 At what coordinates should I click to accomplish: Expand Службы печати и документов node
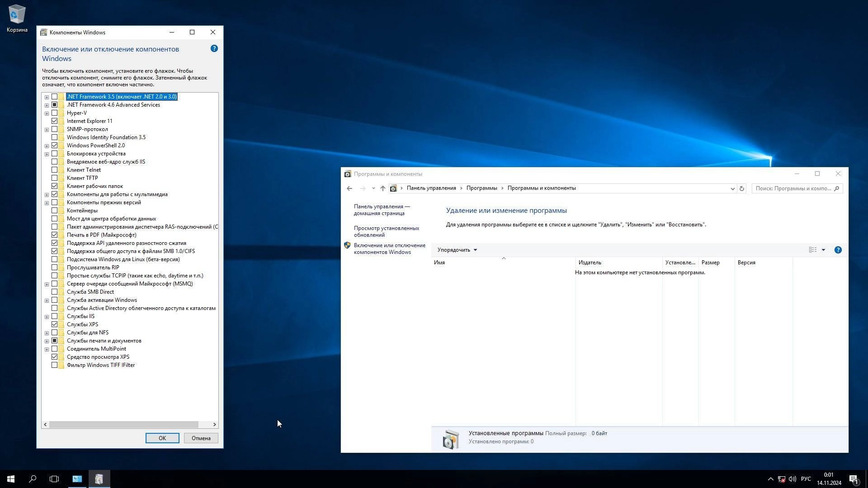point(47,341)
